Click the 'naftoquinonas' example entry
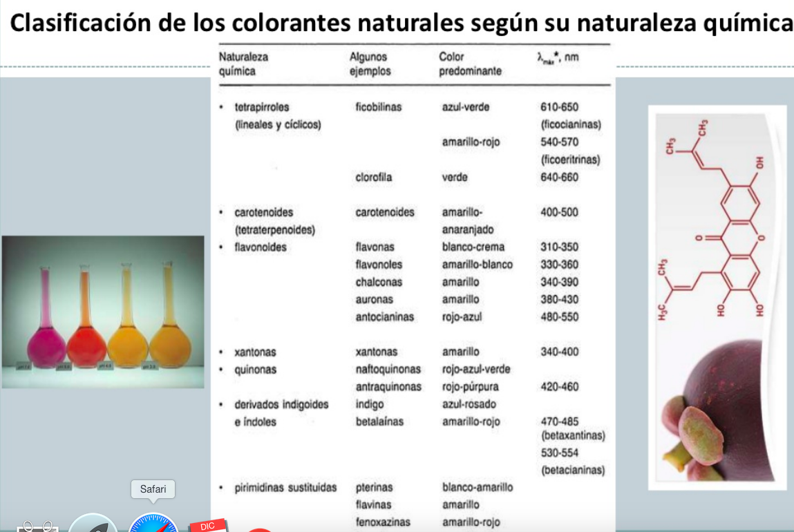The image size is (794, 532). (x=388, y=369)
